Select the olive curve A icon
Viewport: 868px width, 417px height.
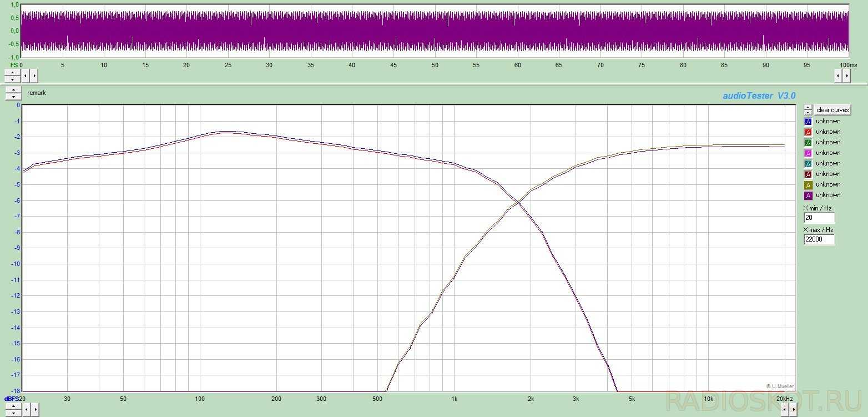[x=808, y=185]
